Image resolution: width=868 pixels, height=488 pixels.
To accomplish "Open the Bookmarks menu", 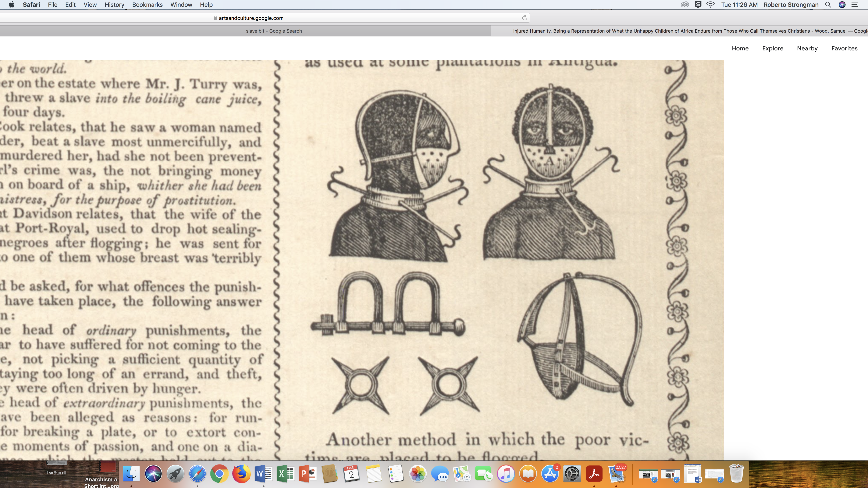I will pos(147,5).
